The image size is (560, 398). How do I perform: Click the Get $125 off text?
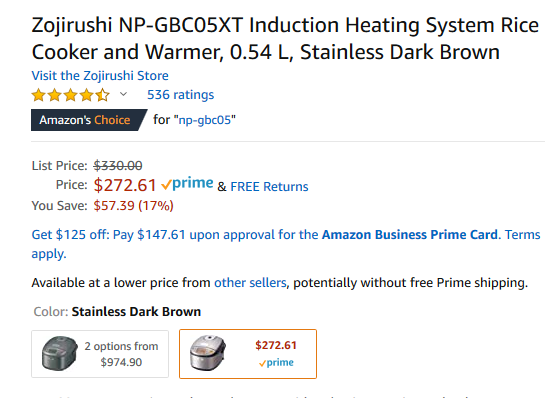tap(70, 235)
